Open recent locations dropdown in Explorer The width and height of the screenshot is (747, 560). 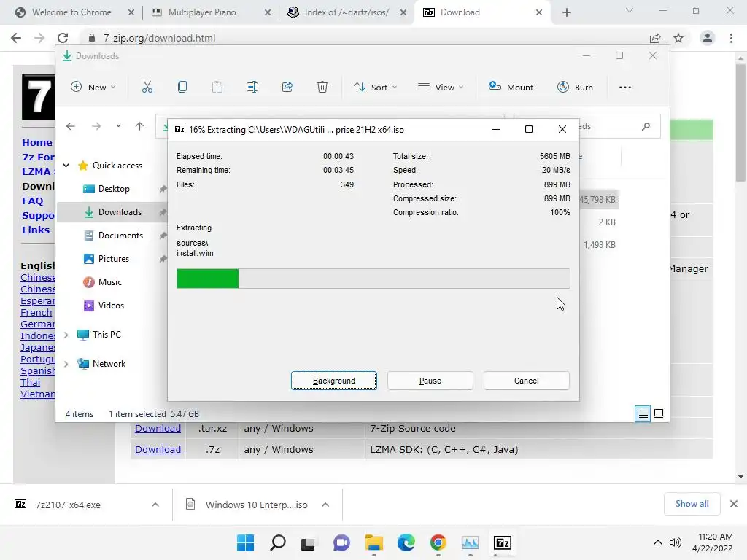(118, 126)
